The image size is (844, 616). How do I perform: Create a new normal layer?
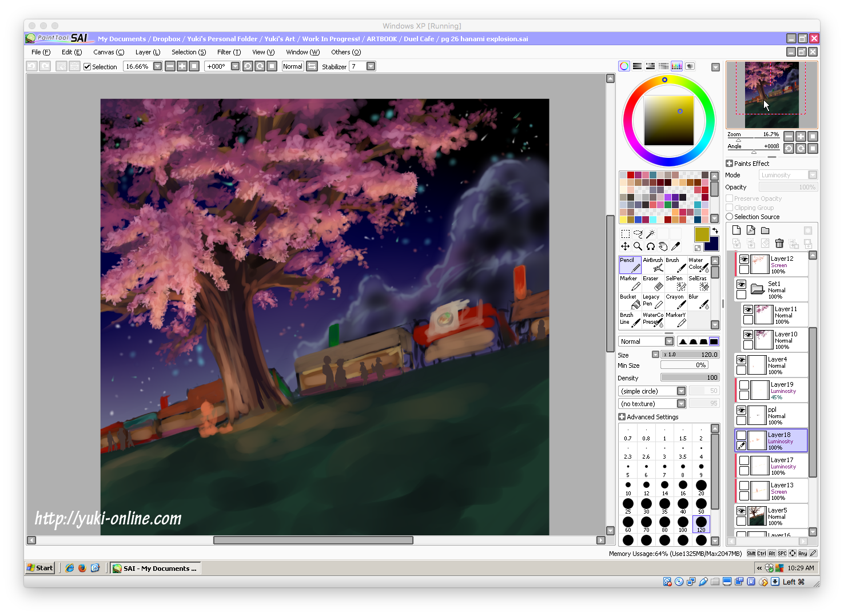736,230
